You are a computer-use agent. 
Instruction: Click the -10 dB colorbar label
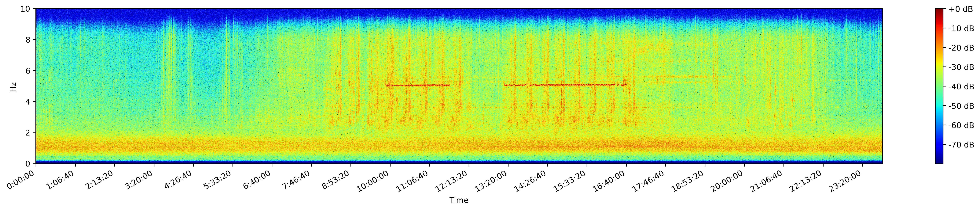961,29
